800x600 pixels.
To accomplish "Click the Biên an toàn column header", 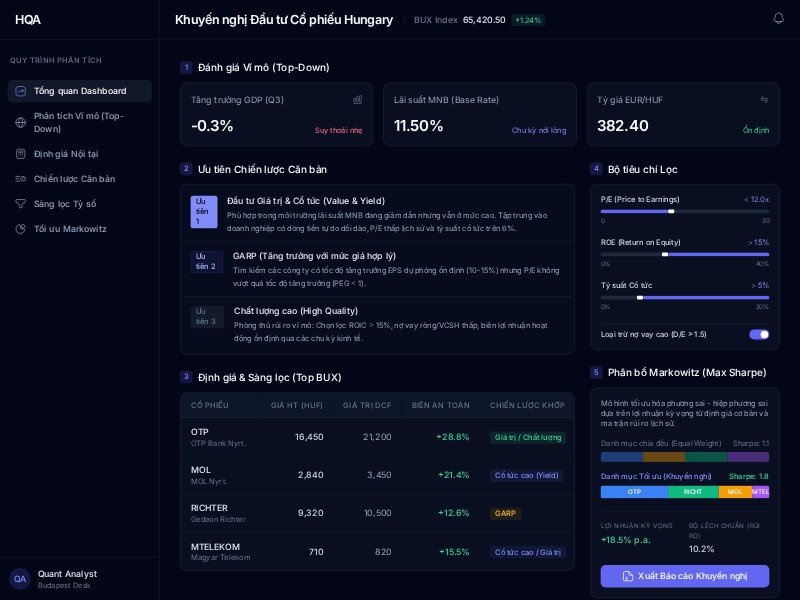I will (x=440, y=405).
